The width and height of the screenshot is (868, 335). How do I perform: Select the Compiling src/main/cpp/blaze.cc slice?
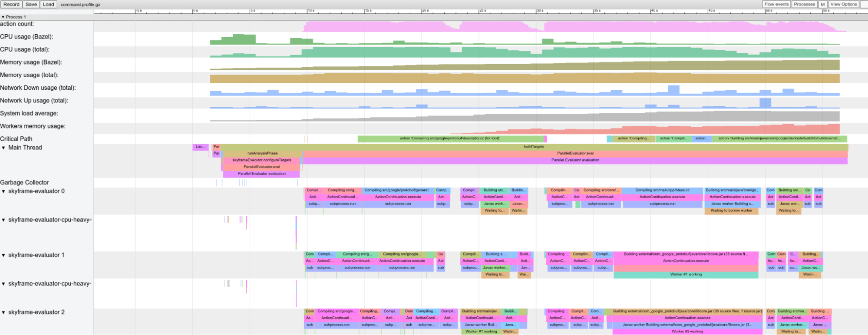[662, 190]
